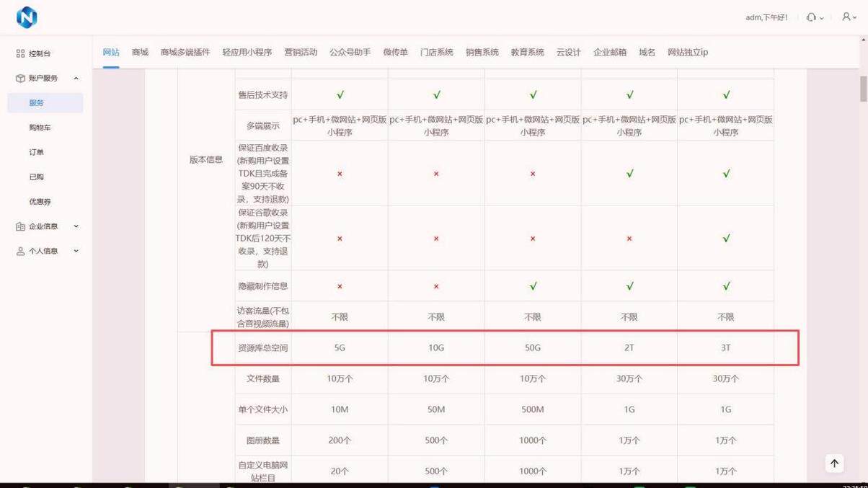
Task: Switch to the 企业邮箱 tab
Action: point(610,52)
